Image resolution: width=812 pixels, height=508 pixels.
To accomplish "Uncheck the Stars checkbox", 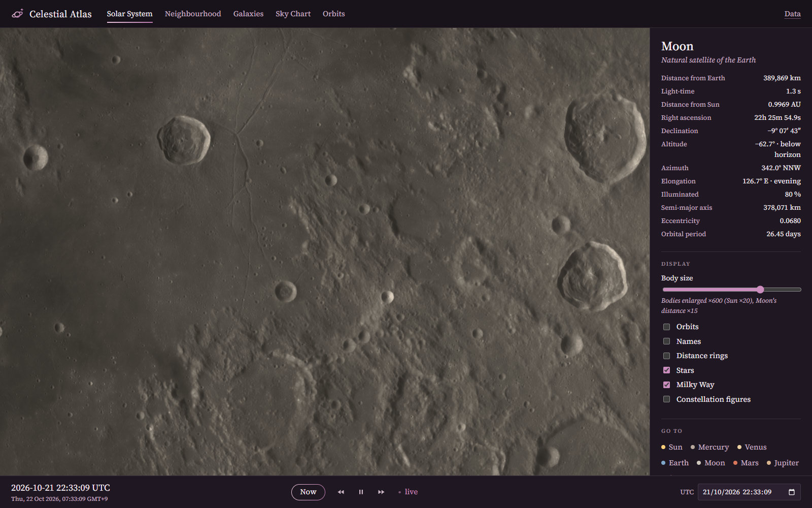I will 666,370.
